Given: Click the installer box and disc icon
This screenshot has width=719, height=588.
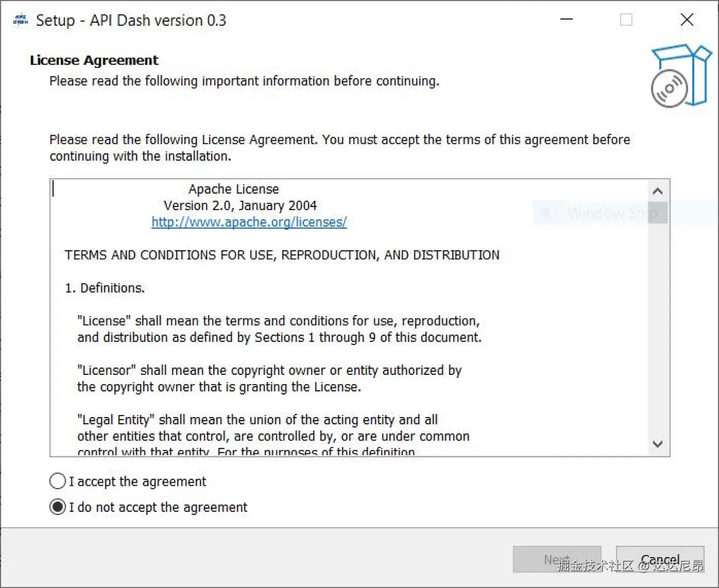Looking at the screenshot, I should coord(681,75).
